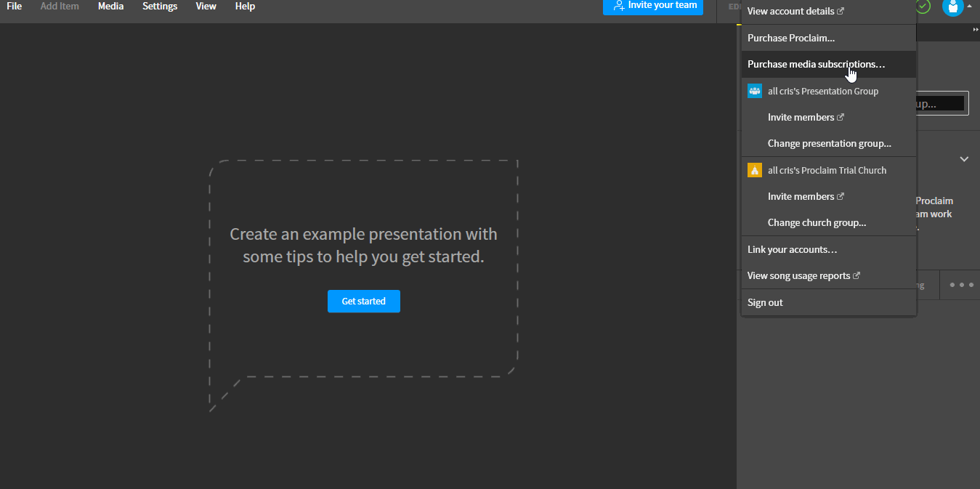Open the three-dots more options

[961, 285]
